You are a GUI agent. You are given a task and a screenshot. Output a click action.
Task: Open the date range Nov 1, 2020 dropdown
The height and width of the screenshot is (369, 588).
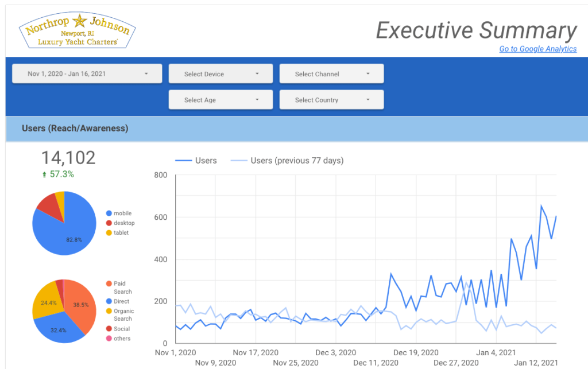[x=88, y=73]
